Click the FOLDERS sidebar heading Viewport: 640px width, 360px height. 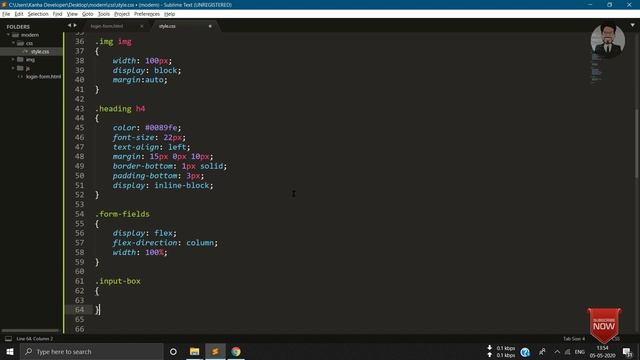click(18, 27)
